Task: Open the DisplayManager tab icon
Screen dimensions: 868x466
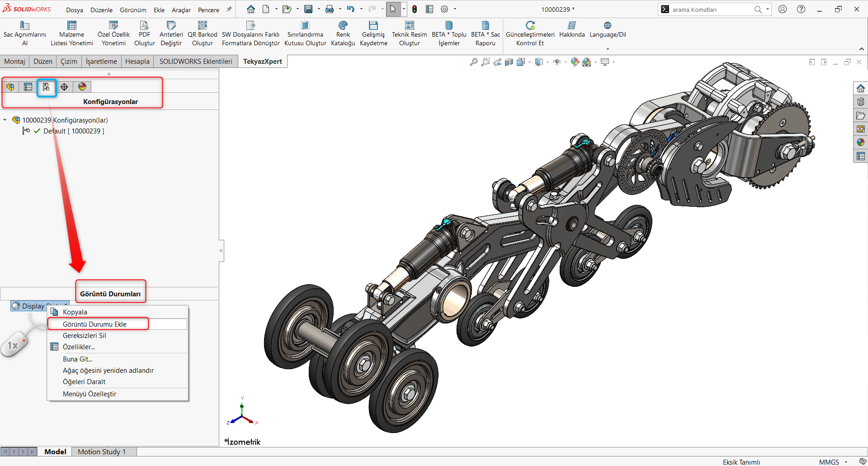Action: click(82, 87)
